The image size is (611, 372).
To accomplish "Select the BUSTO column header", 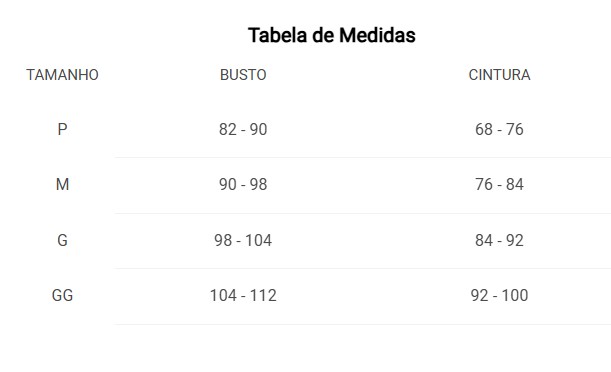I will click(243, 75).
